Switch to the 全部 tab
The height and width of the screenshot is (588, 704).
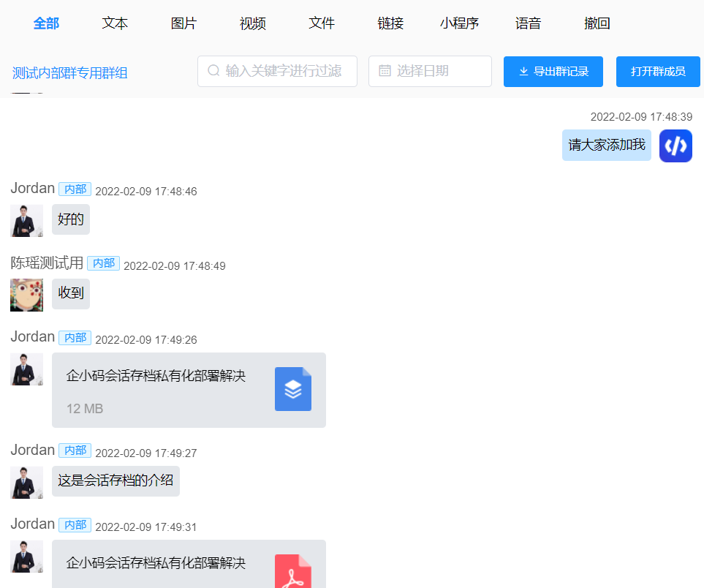pyautogui.click(x=46, y=23)
